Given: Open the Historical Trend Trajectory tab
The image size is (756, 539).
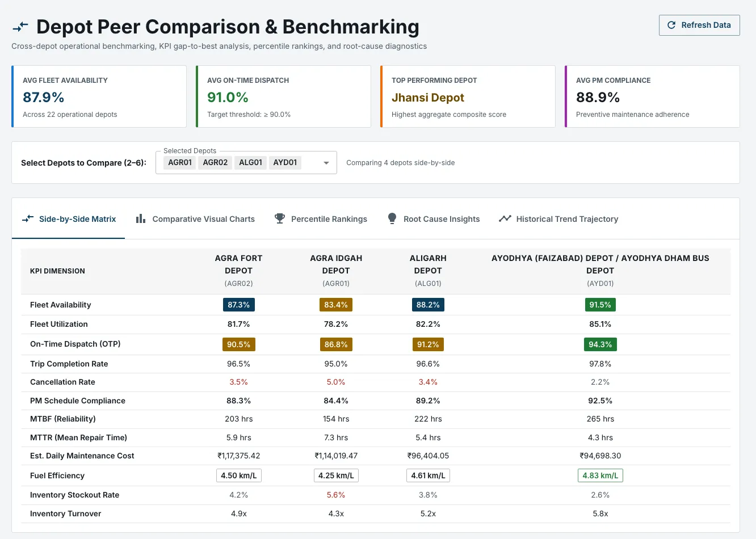Looking at the screenshot, I should tap(558, 219).
